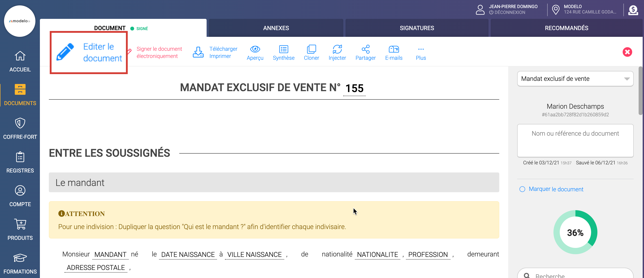Switch to the Annexes tab

click(276, 28)
